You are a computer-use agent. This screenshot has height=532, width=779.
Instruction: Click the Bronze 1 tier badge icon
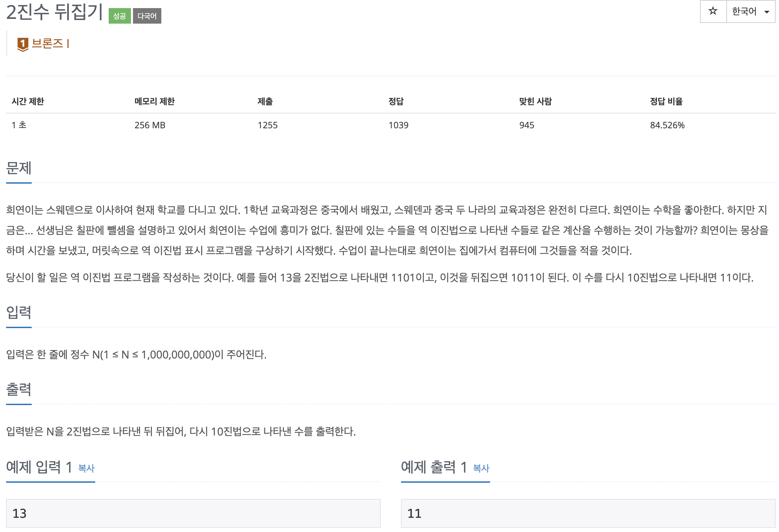coord(23,44)
